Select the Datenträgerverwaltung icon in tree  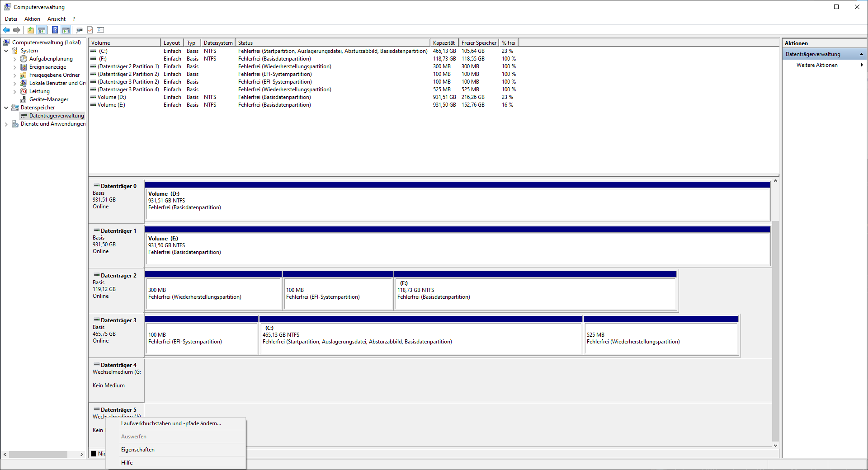(24, 116)
